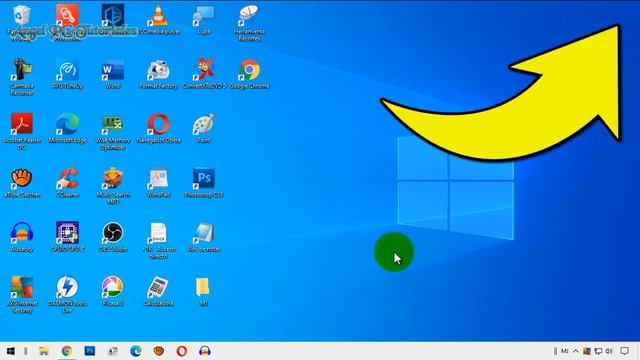Open volume control speaker in system tray
640x360 pixels.
(x=609, y=351)
